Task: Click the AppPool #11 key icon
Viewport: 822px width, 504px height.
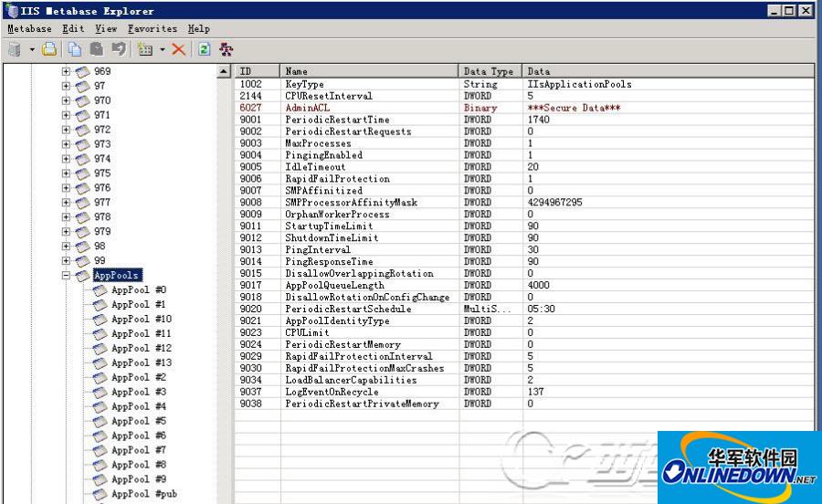Action: coord(100,334)
